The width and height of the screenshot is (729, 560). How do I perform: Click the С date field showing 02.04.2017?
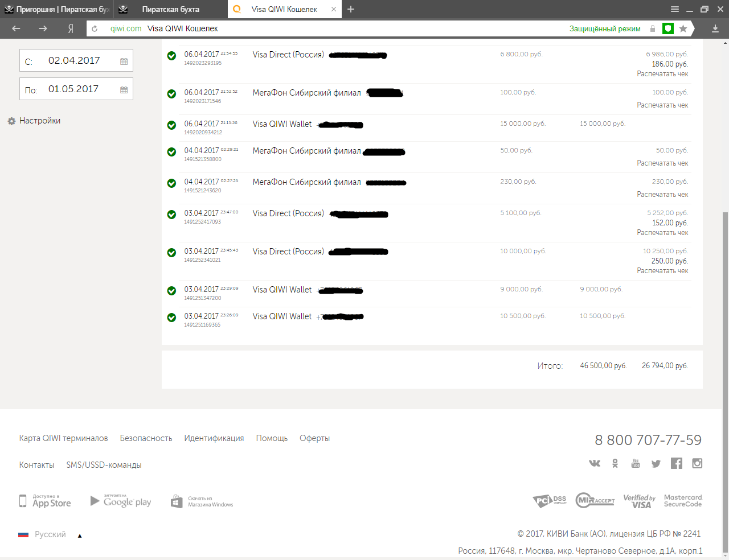tap(76, 61)
